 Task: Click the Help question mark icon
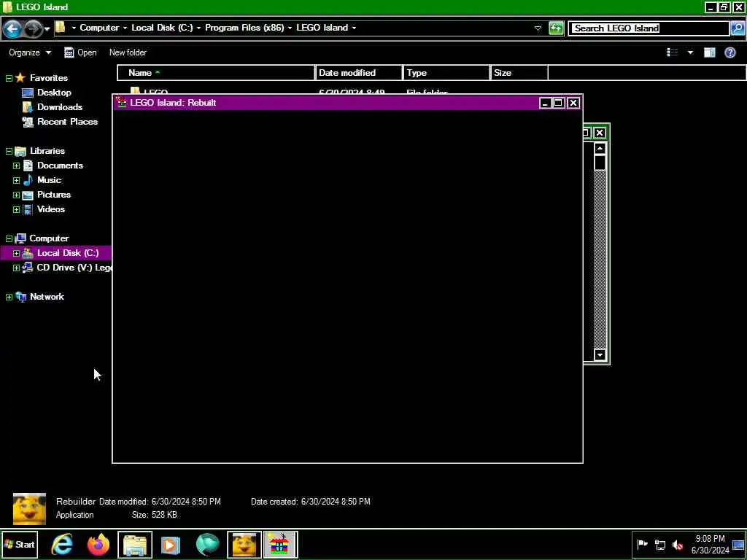pos(729,52)
